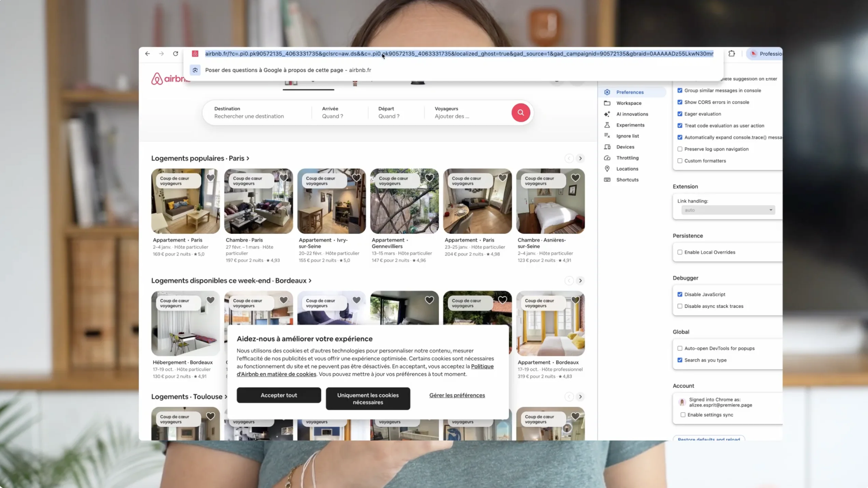Click the browser reload button
The height and width of the screenshot is (488, 868).
(176, 54)
